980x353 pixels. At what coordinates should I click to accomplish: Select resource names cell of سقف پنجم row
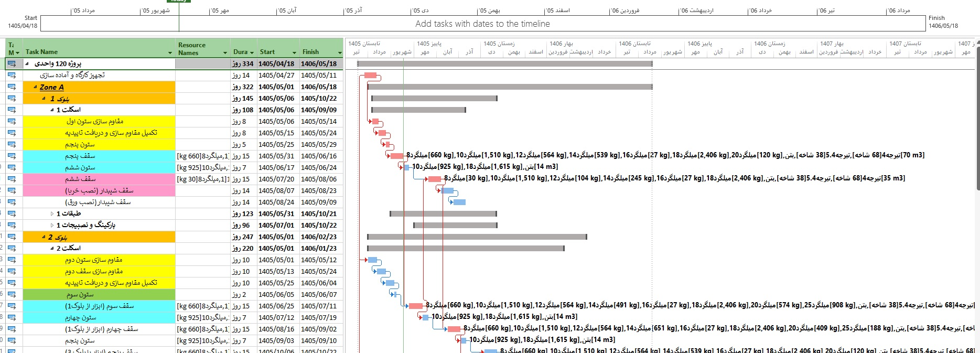pos(202,156)
